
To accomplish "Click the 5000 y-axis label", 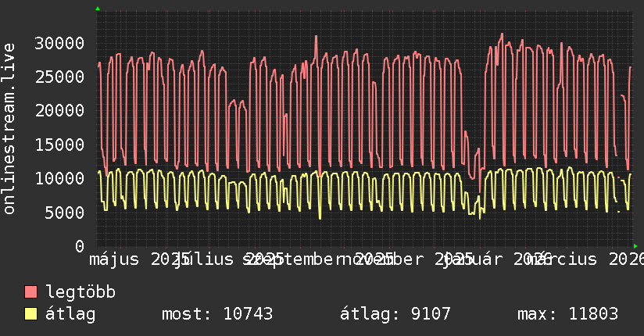I will pyautogui.click(x=65, y=213).
